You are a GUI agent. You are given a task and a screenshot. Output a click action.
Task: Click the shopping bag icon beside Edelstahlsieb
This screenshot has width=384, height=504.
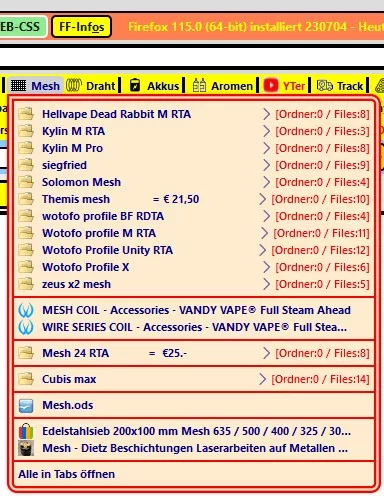(x=26, y=431)
